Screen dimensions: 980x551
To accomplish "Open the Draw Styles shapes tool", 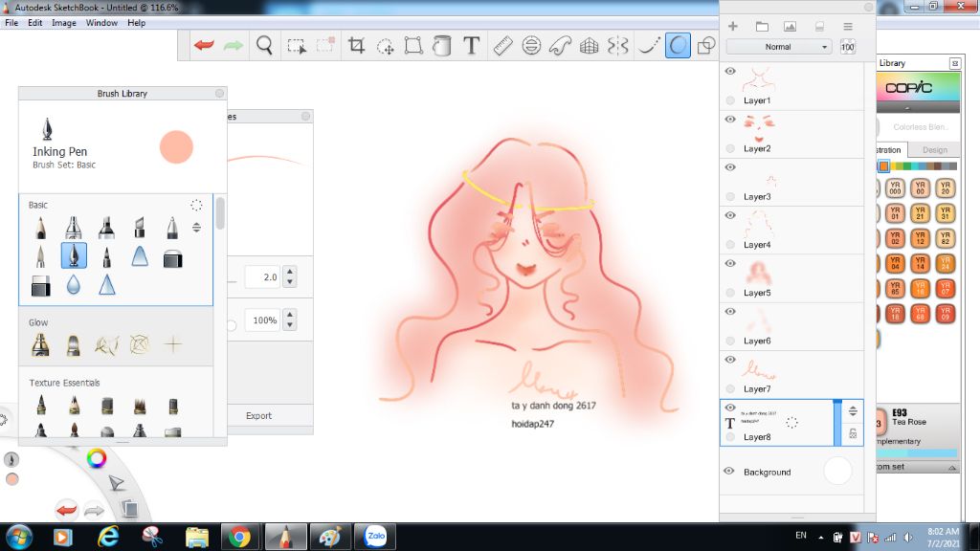I will click(x=706, y=46).
